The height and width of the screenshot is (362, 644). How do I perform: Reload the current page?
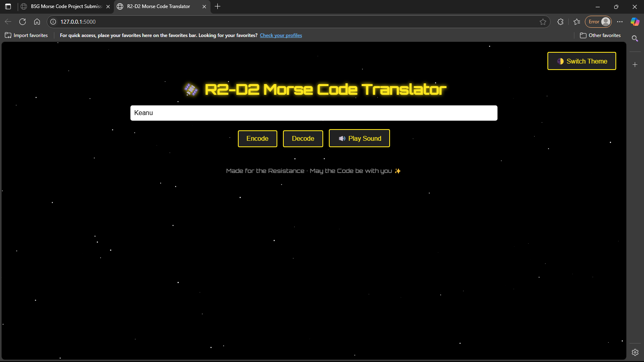coord(23,22)
